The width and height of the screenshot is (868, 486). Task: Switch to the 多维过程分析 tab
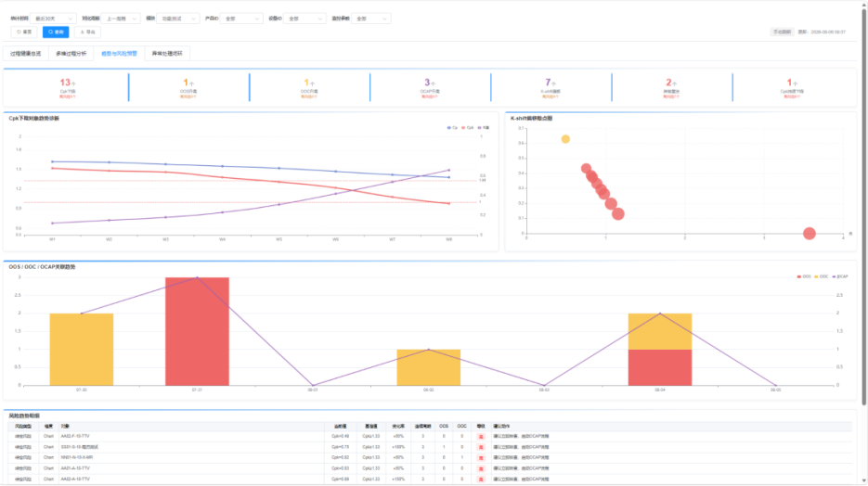(x=71, y=54)
